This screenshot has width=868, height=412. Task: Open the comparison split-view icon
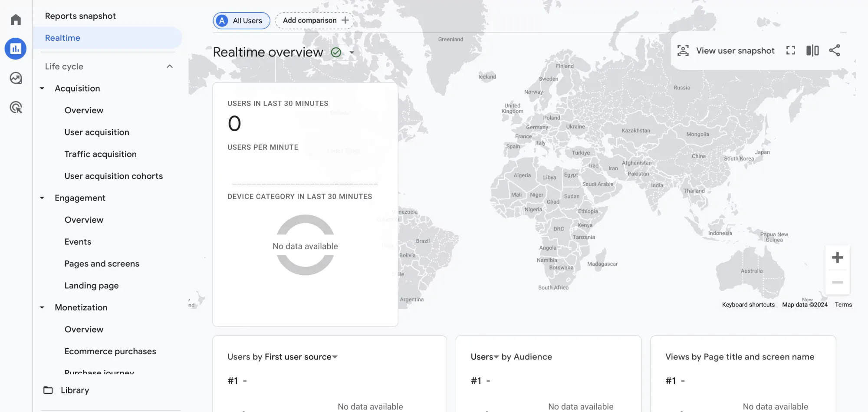click(812, 50)
